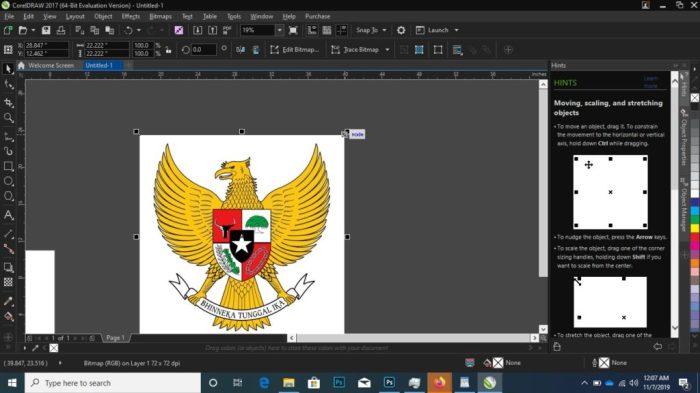Select the Ellipse tool
This screenshot has height=393, width=700.
point(8,181)
